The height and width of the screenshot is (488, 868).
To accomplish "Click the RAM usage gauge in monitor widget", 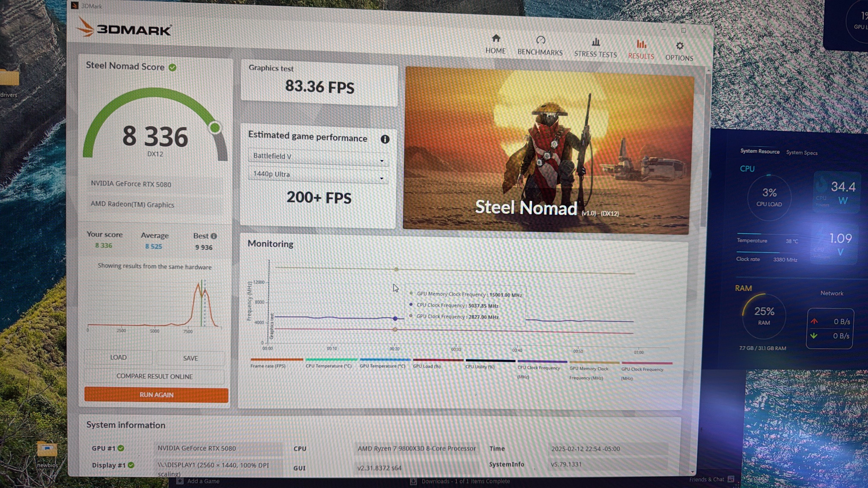I will pos(764,316).
